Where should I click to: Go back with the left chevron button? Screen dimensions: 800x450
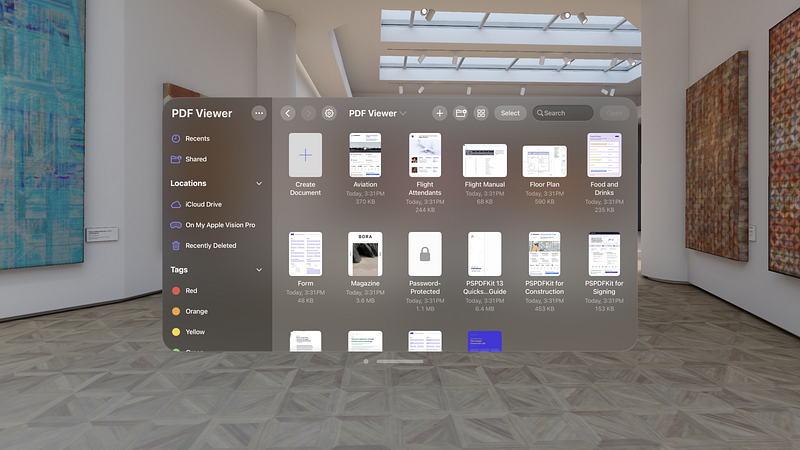pyautogui.click(x=288, y=113)
